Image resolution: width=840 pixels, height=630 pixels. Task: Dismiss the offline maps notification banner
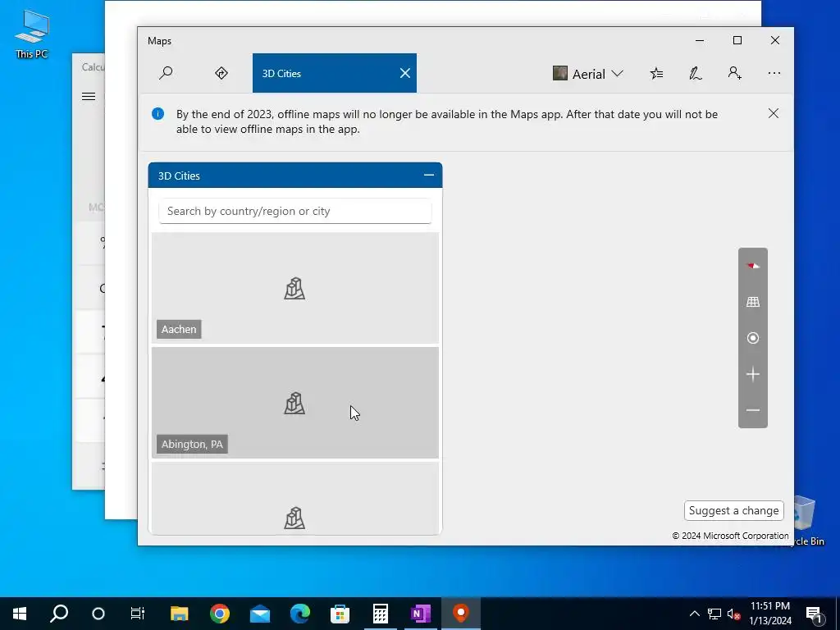[773, 113]
